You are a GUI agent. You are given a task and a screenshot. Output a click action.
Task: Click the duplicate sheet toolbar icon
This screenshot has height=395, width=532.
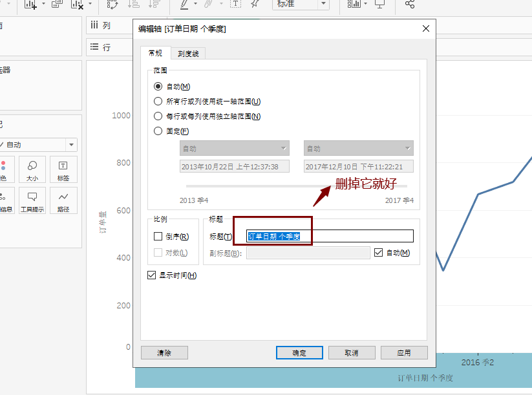pos(57,4)
